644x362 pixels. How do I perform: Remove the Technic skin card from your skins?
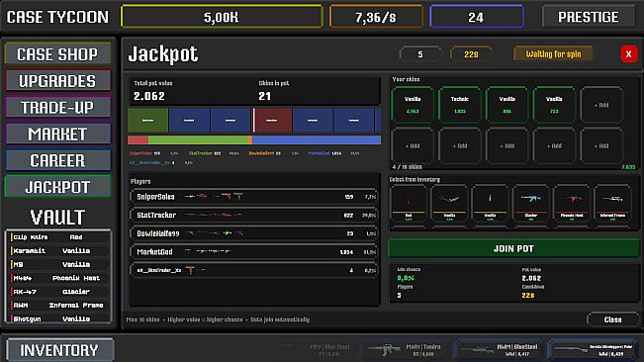[x=460, y=105]
